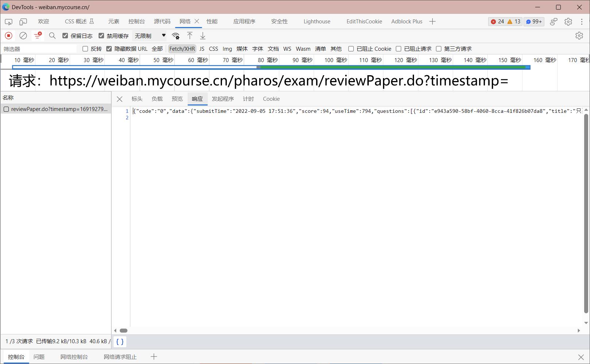Open the throttling dropdown
Viewport: 590px width, 364px height.
(150, 36)
